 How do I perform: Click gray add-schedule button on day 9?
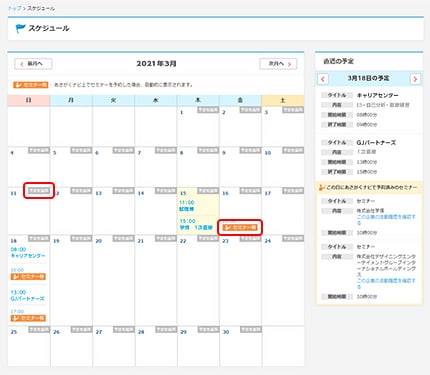[250, 150]
